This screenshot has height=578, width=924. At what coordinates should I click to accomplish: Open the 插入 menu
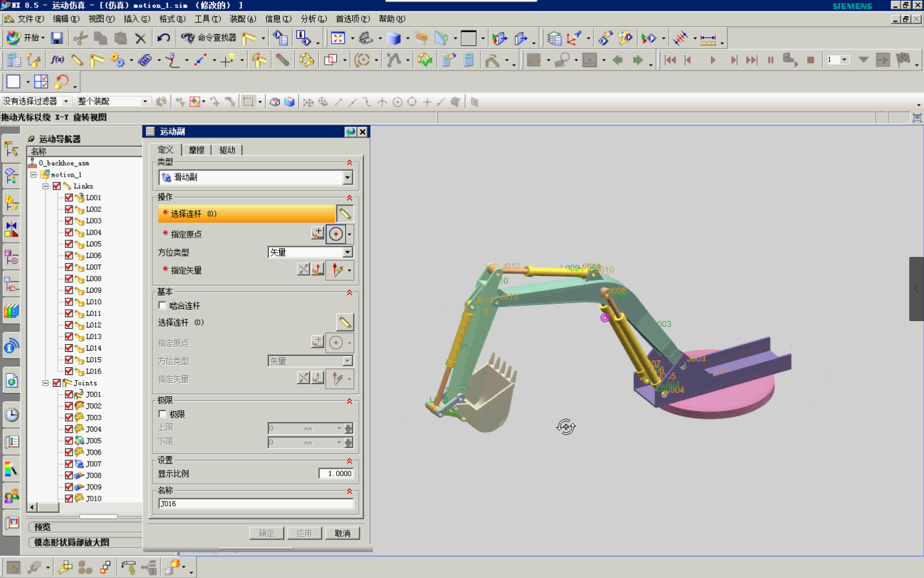tap(137, 19)
